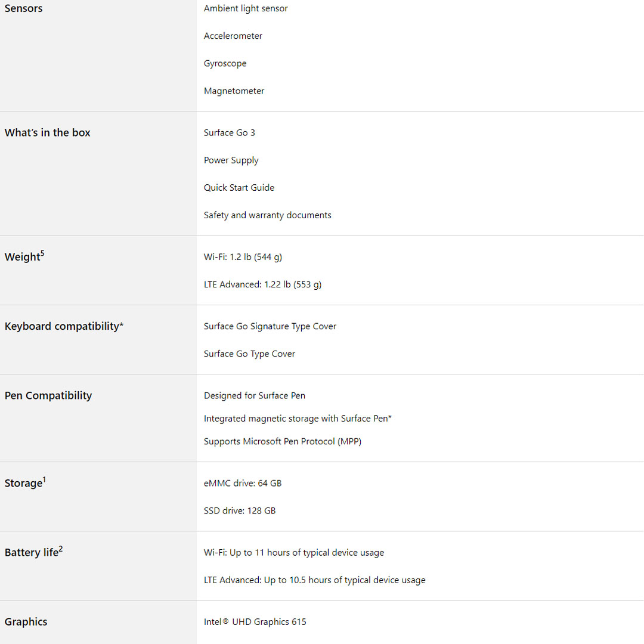The width and height of the screenshot is (644, 644).
Task: Click the What's in the box heading
Action: point(48,132)
